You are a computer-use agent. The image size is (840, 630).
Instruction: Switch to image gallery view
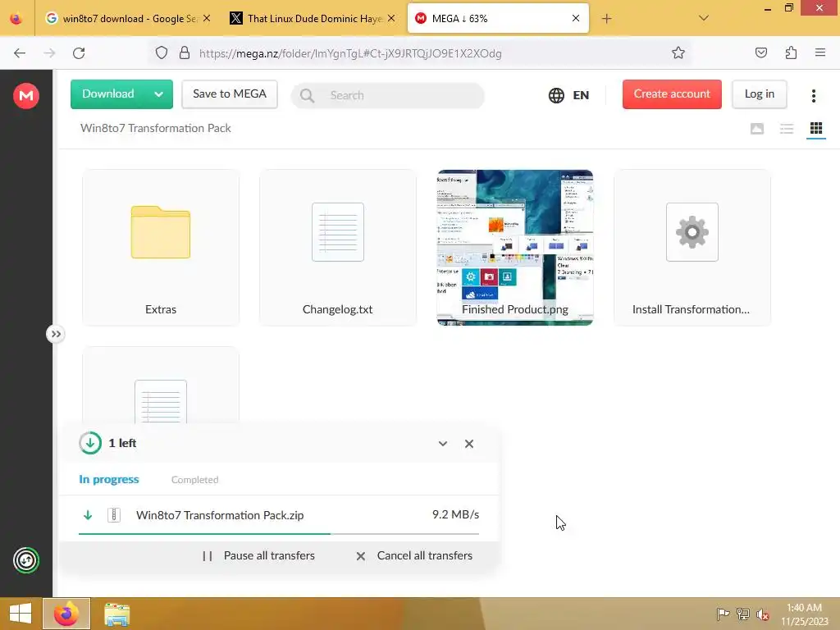(757, 129)
